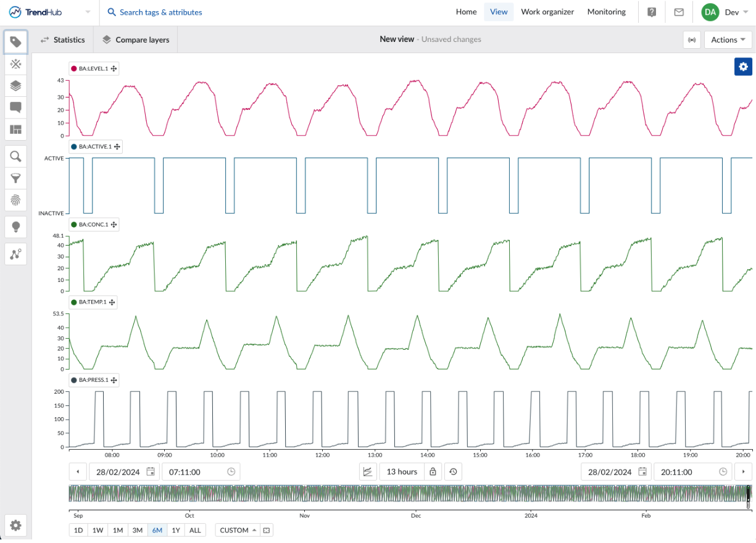Go to the Work organizer tab
The image size is (756, 543).
(x=547, y=12)
